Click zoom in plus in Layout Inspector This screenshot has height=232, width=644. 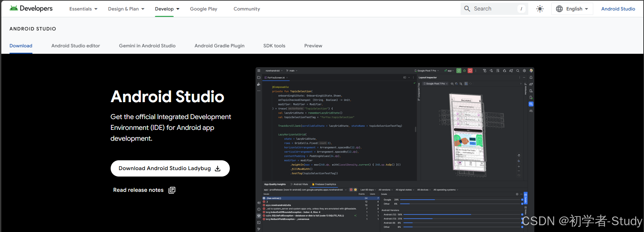(519, 166)
